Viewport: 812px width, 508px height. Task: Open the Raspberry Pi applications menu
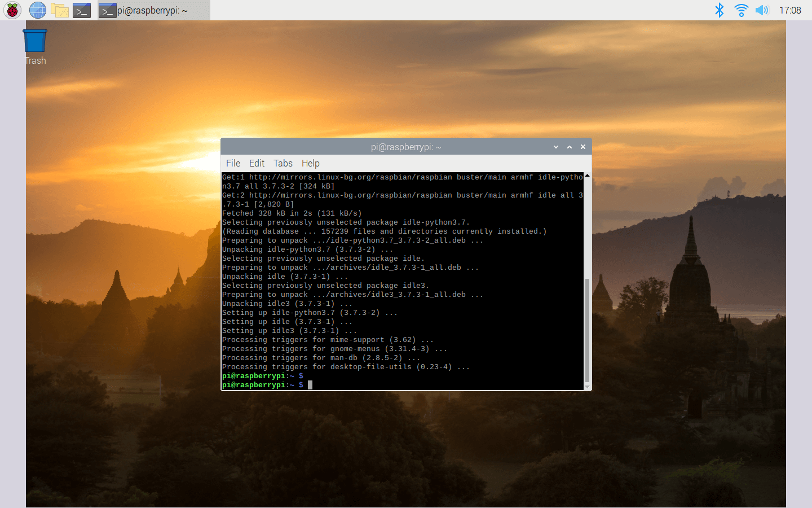point(12,10)
